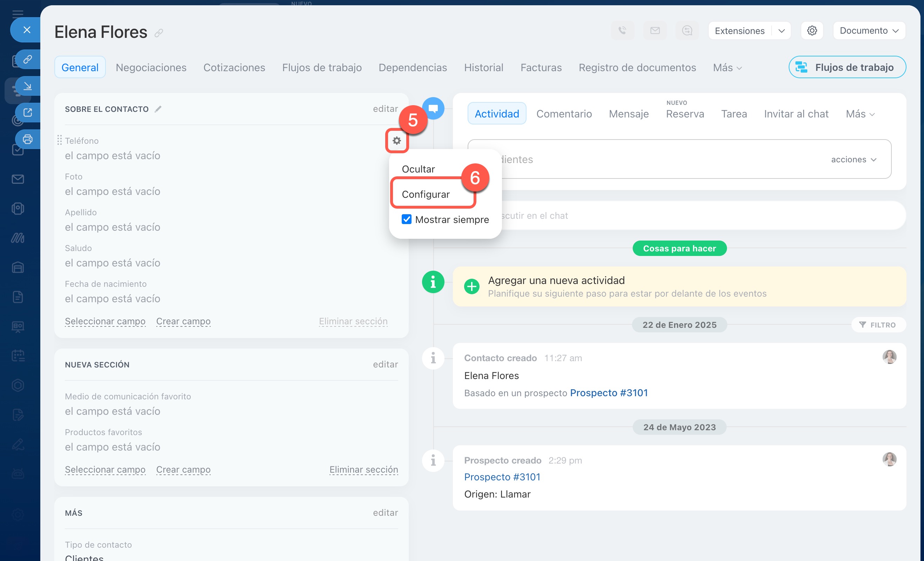Open the Documento dropdown

[x=869, y=31]
